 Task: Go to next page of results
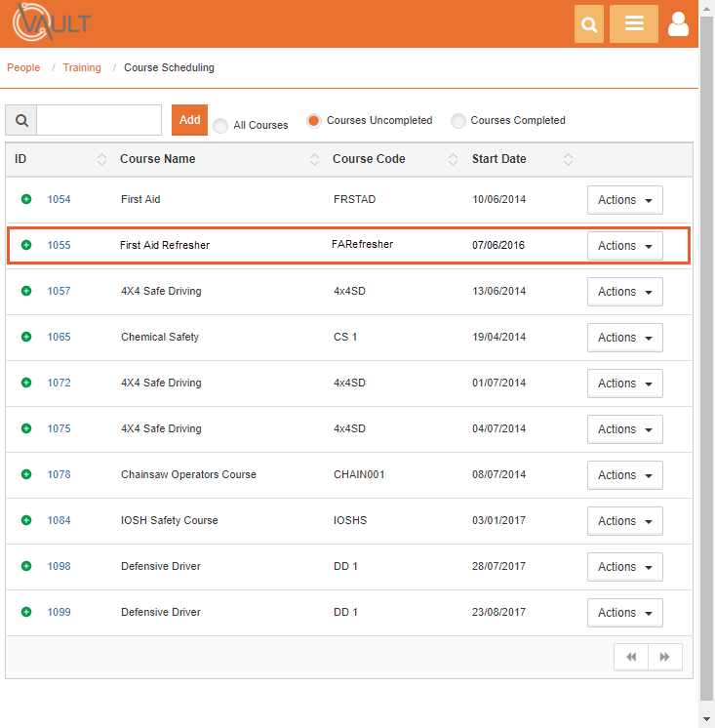665,658
